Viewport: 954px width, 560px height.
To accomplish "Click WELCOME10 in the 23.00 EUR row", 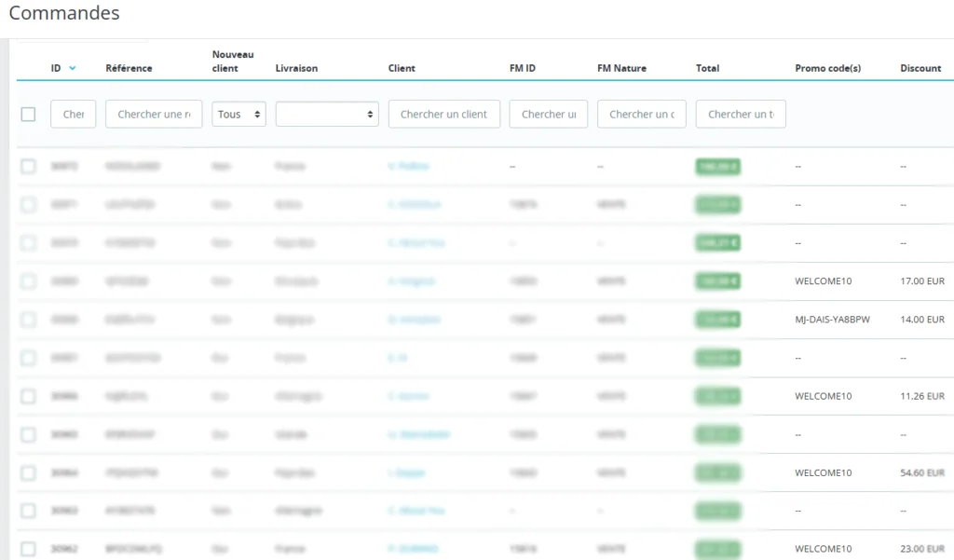I will [x=824, y=549].
